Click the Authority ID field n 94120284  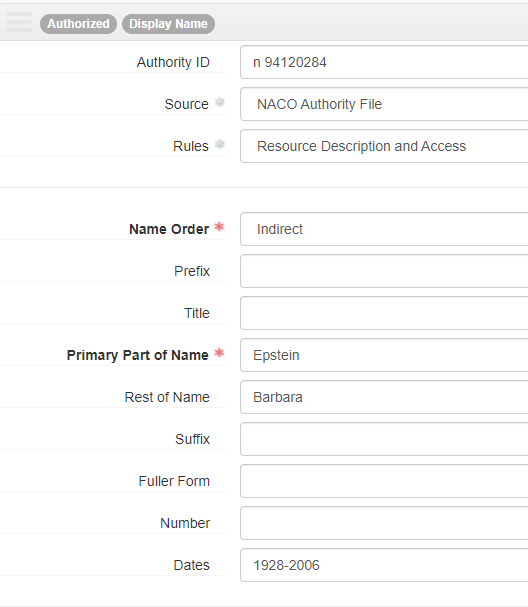coord(384,62)
